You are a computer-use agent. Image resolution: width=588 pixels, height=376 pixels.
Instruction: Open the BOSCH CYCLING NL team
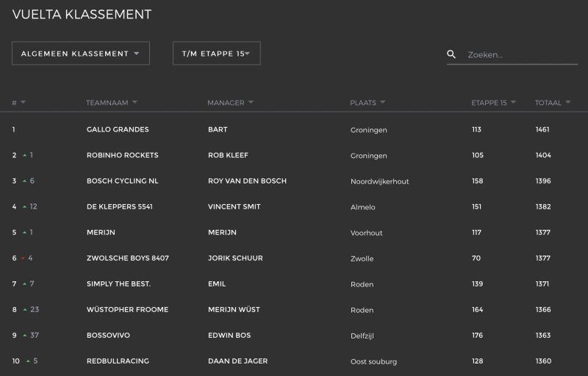point(122,181)
